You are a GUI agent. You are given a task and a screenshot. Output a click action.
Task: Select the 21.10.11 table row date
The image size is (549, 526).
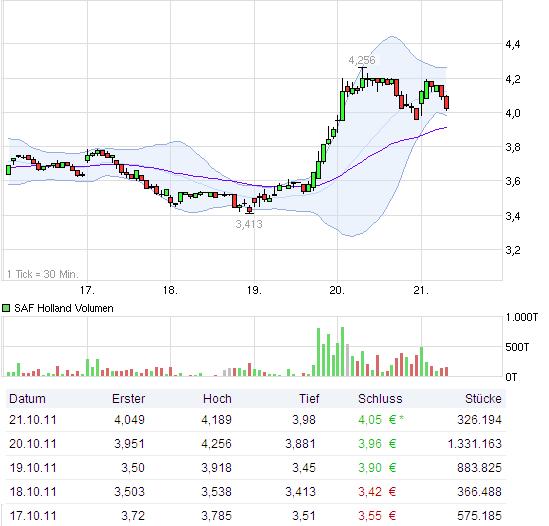[x=33, y=420]
